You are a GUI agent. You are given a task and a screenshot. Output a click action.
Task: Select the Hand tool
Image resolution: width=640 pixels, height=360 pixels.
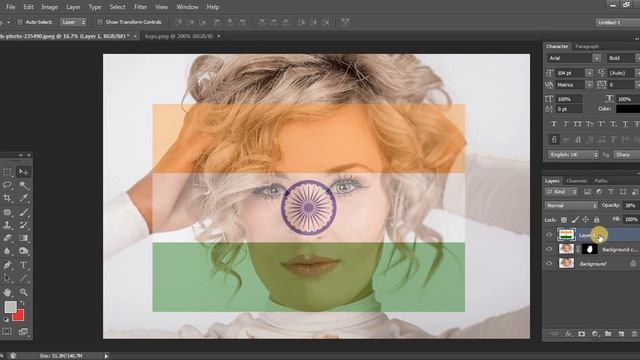point(7,292)
